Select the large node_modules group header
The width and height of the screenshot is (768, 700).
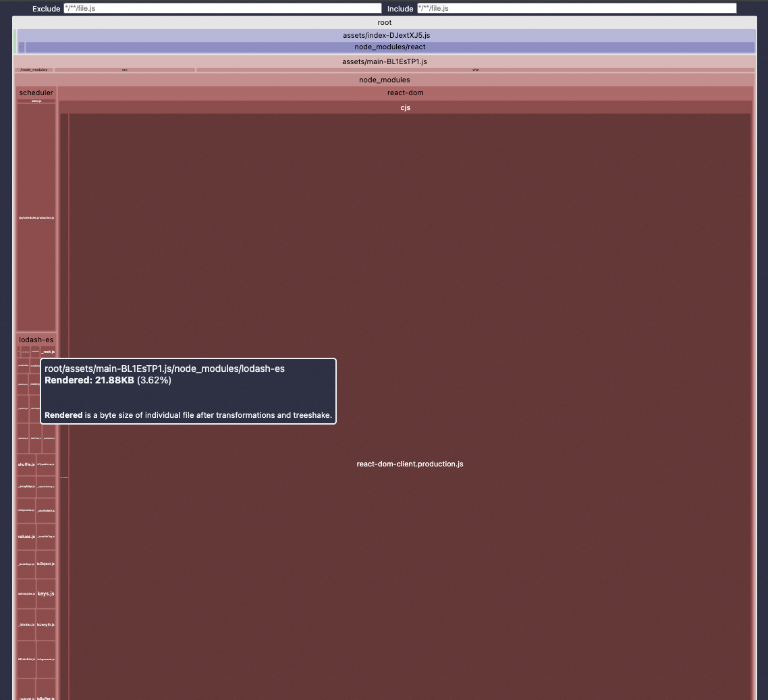[385, 80]
